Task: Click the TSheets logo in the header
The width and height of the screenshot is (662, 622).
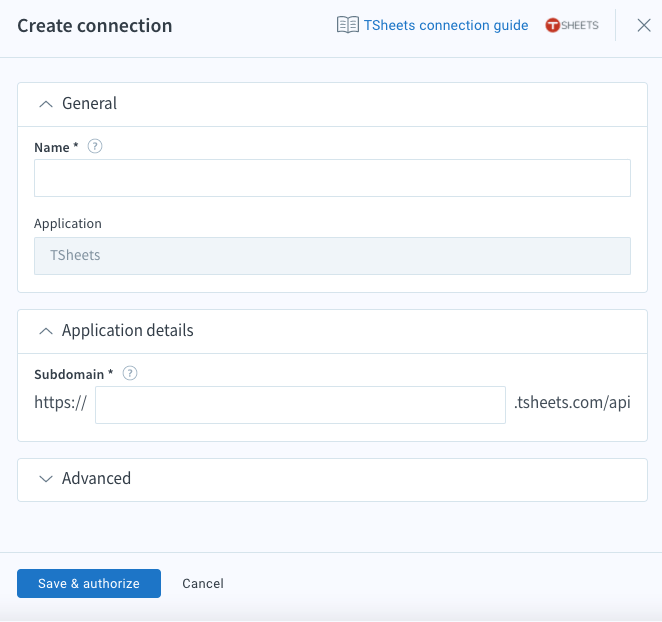Action: pyautogui.click(x=572, y=25)
